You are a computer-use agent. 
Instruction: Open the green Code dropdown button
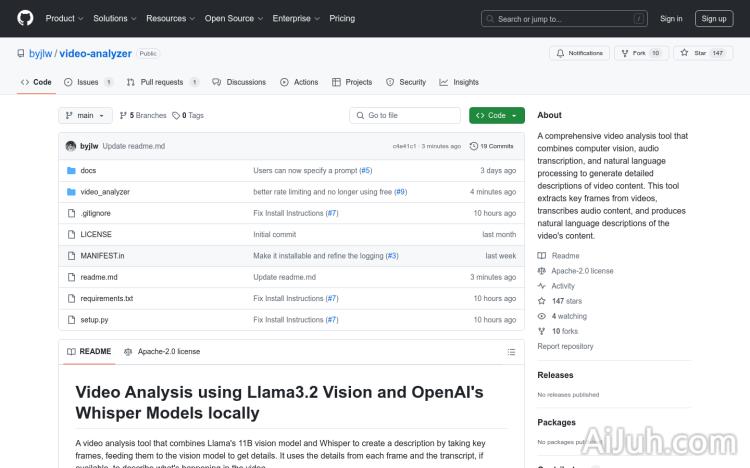pos(496,115)
